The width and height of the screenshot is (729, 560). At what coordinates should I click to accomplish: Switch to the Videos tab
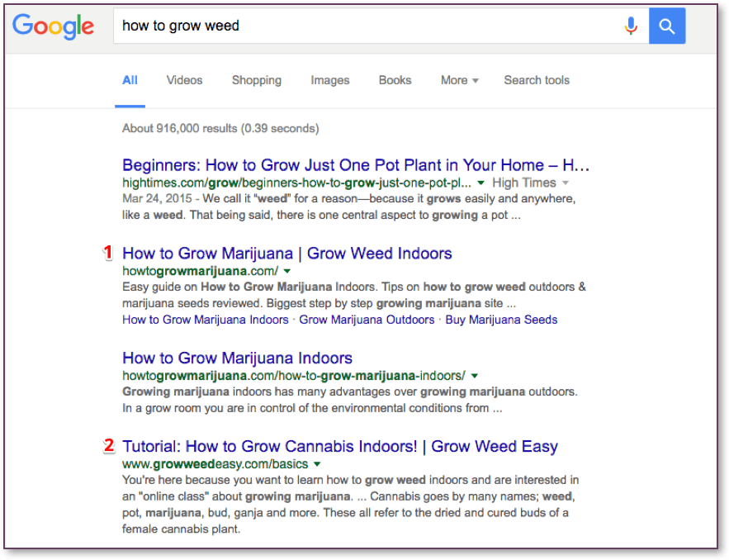pyautogui.click(x=184, y=80)
